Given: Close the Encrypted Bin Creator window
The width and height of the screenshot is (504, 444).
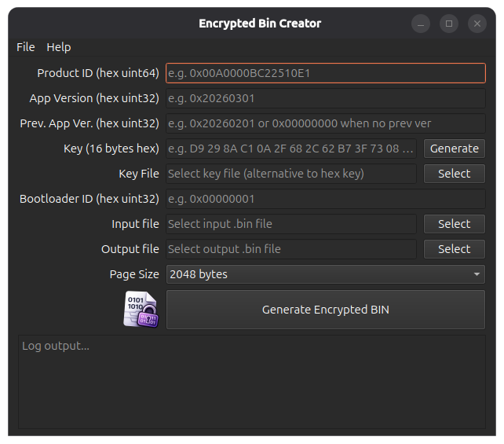Looking at the screenshot, I should point(477,24).
